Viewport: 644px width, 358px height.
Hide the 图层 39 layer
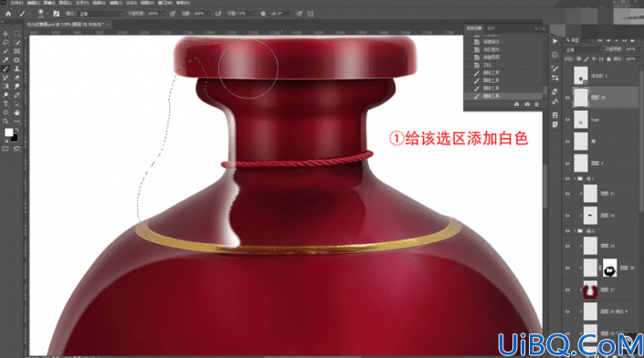(x=567, y=98)
